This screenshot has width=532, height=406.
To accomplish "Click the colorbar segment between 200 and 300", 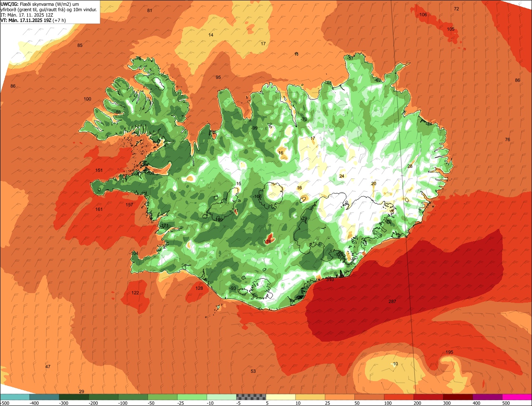I will point(429,396).
